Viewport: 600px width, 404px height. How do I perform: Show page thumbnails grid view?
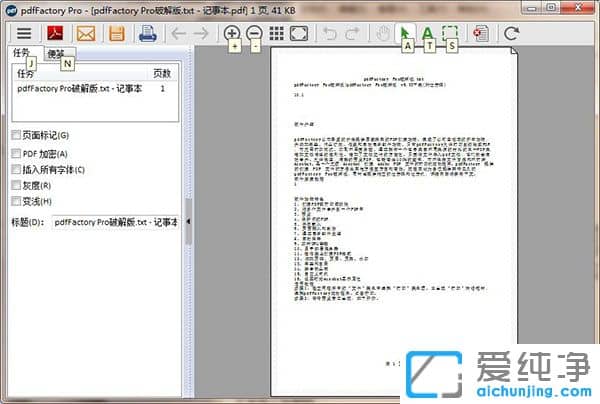pyautogui.click(x=277, y=34)
